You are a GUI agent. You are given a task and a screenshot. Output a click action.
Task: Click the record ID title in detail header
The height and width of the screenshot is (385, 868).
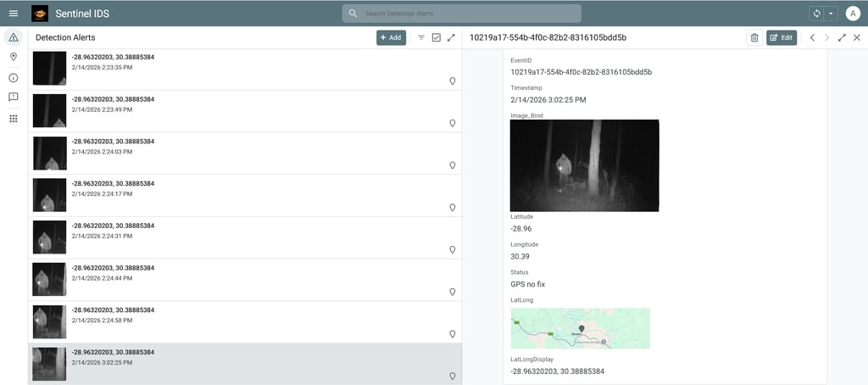(x=548, y=37)
